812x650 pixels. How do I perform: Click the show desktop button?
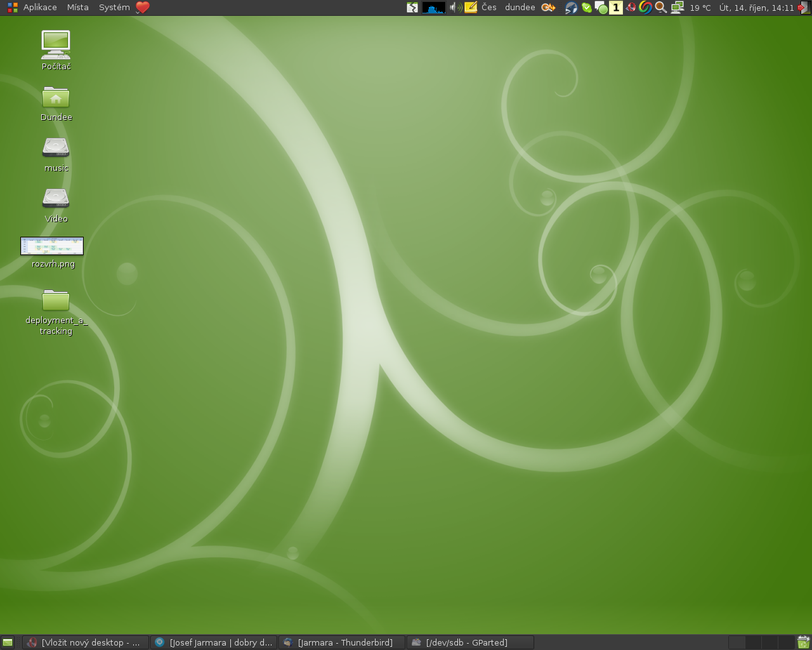8,642
